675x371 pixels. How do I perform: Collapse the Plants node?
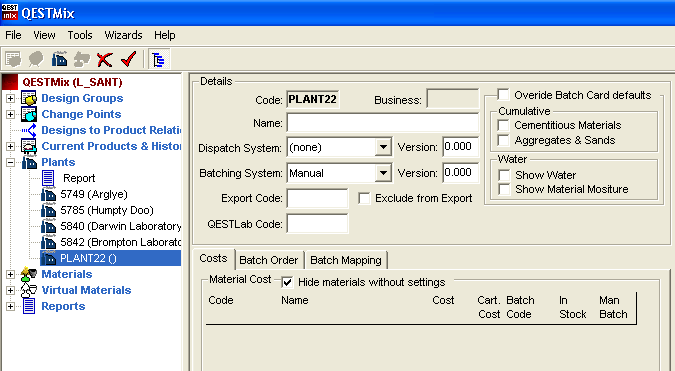pos(10,162)
